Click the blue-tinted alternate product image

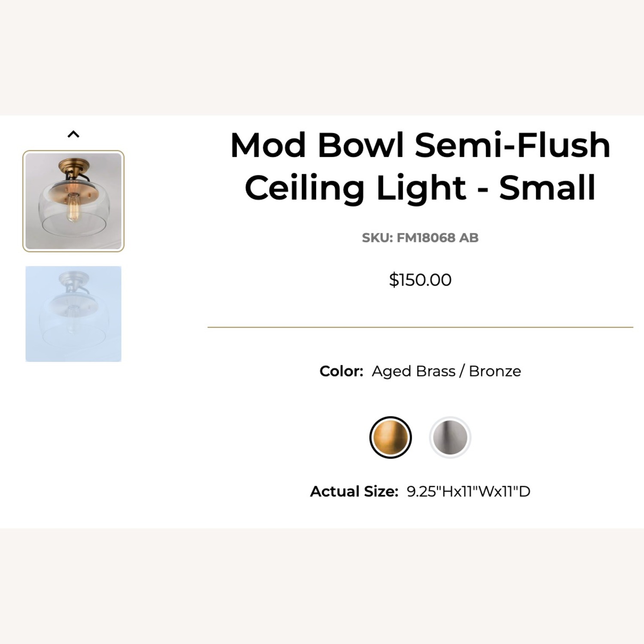(74, 313)
